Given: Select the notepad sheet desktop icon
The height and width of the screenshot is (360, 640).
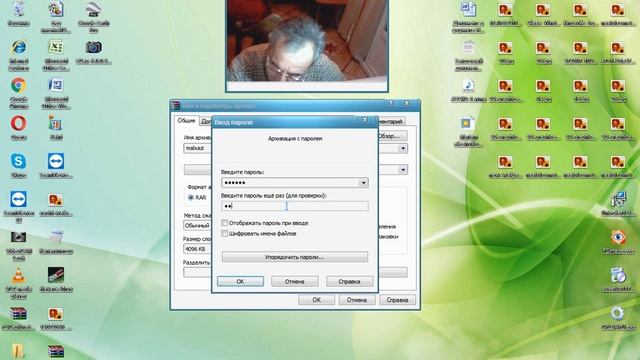Looking at the screenshot, I should [x=56, y=238].
